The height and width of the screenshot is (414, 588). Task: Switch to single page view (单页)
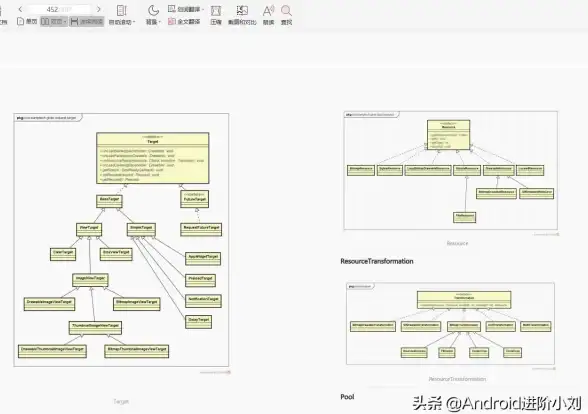pyautogui.click(x=27, y=21)
